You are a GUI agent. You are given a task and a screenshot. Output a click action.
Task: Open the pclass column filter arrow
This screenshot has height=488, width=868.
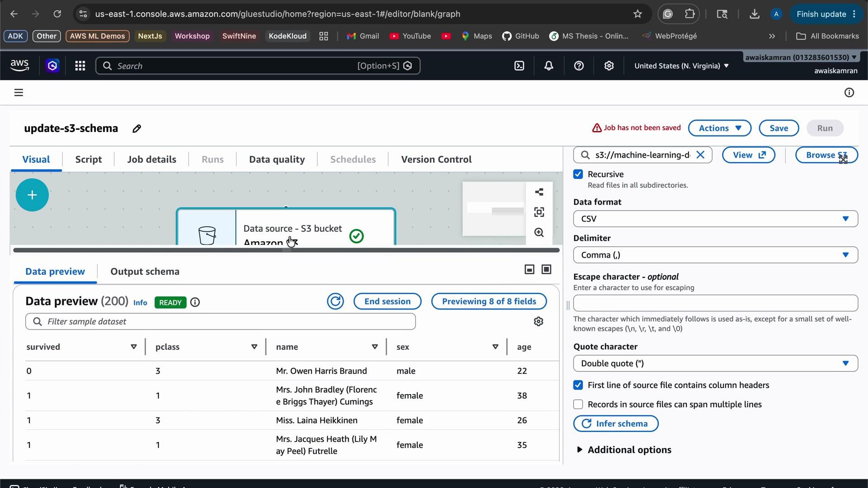click(x=254, y=347)
